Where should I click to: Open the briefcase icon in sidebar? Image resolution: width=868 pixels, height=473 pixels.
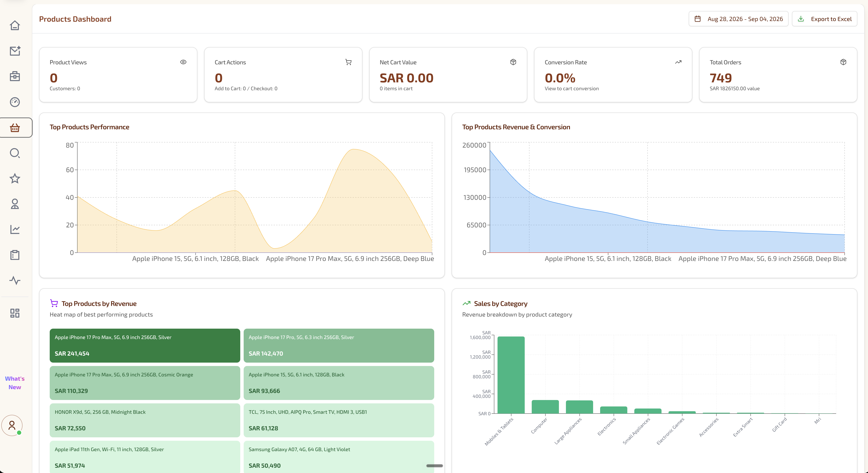[x=15, y=76]
